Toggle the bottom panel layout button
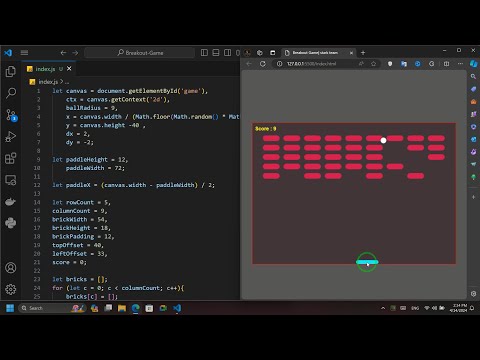The image size is (480, 360). pos(216,53)
